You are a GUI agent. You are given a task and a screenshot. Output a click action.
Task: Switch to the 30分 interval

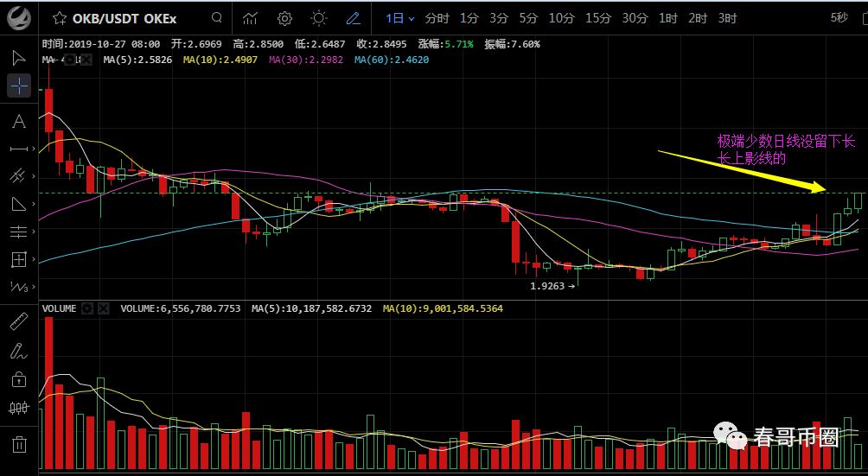click(x=635, y=18)
